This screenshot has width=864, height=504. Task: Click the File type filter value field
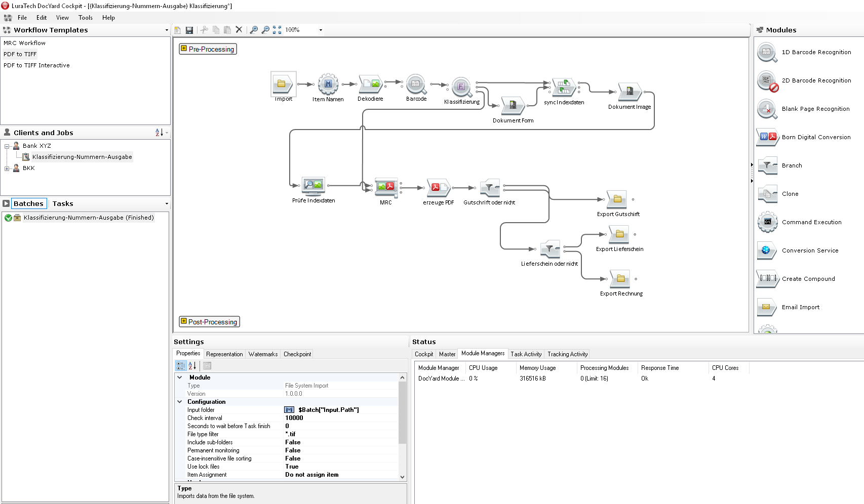pyautogui.click(x=340, y=434)
